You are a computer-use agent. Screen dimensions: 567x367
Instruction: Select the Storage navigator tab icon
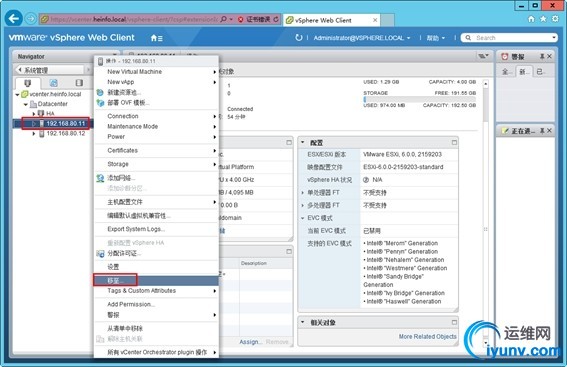point(79,83)
